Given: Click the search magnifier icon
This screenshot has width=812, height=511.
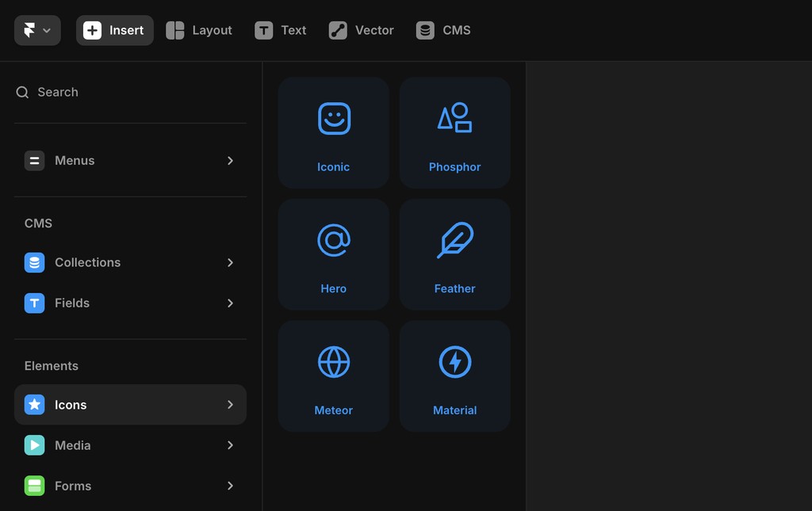Looking at the screenshot, I should click(21, 92).
